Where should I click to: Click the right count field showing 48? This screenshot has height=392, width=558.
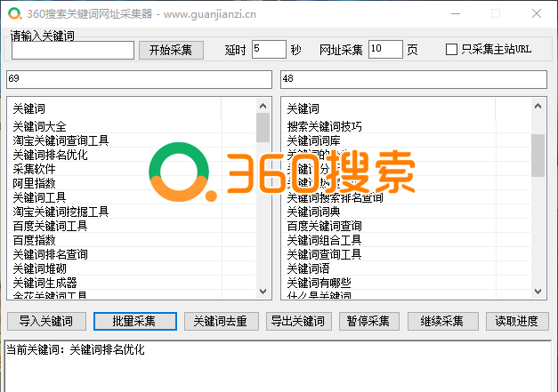coord(414,79)
